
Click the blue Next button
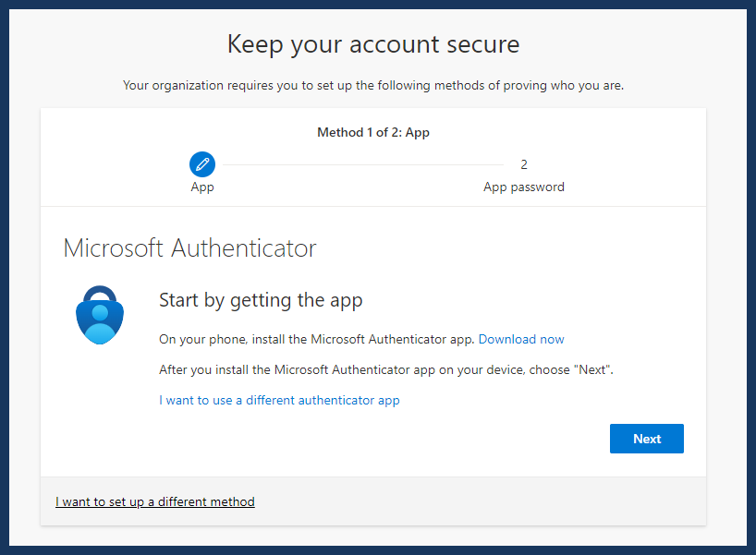(647, 439)
